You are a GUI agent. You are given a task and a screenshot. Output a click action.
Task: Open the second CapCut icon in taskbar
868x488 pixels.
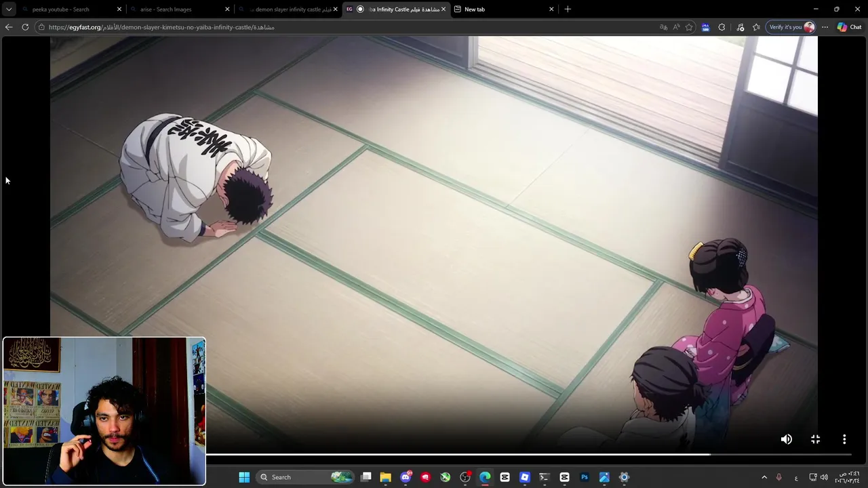point(564,477)
